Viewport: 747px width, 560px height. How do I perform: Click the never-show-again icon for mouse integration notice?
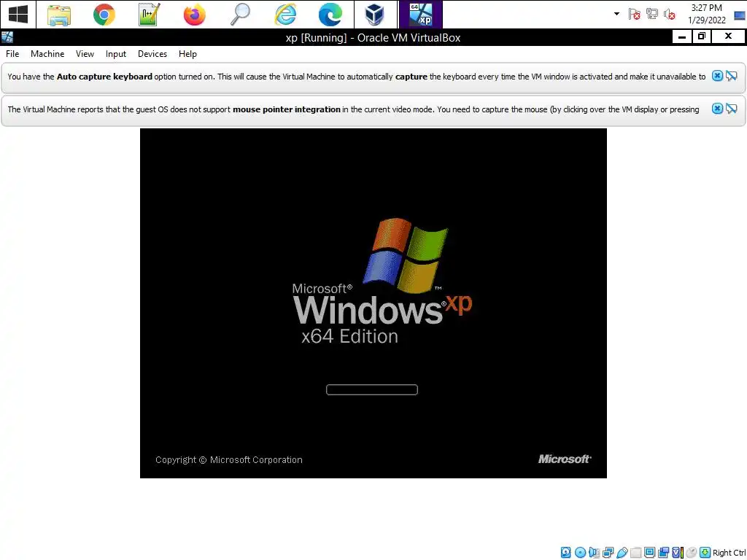coord(731,109)
